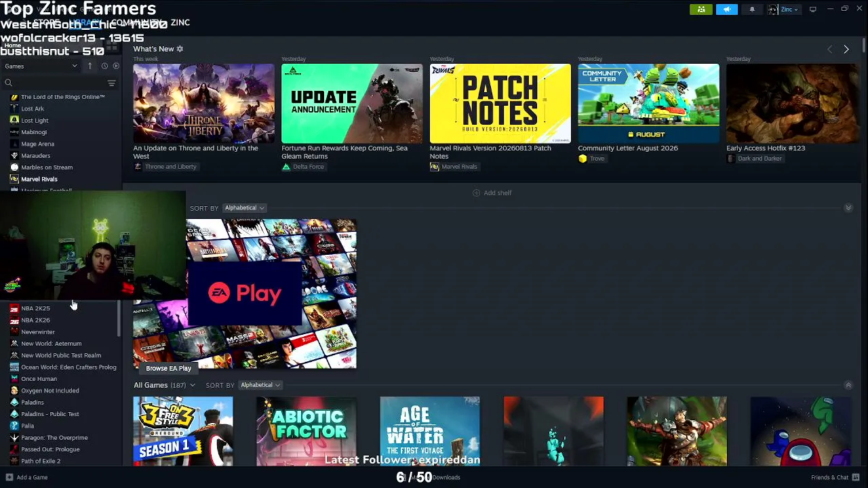Select Lost Ark in game list

point(33,108)
